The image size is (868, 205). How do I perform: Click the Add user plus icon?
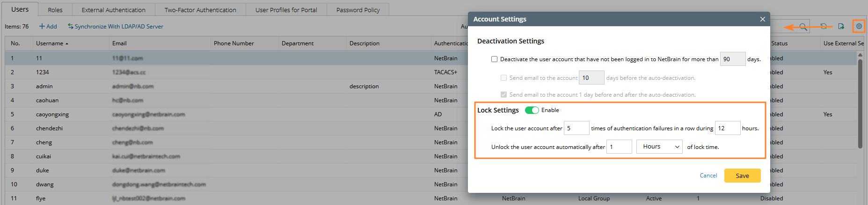42,27
